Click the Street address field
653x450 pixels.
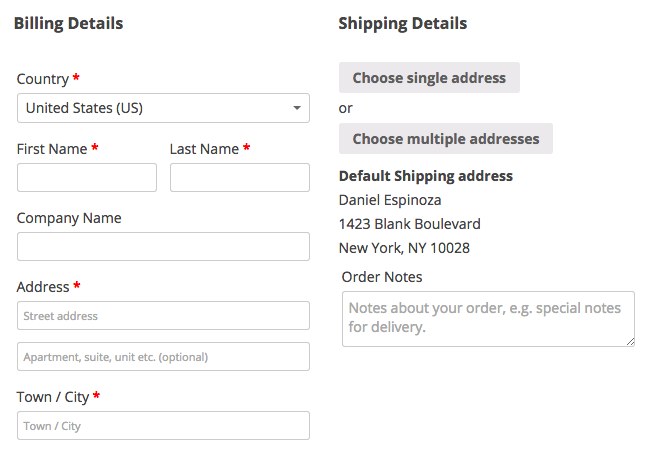[x=163, y=316]
